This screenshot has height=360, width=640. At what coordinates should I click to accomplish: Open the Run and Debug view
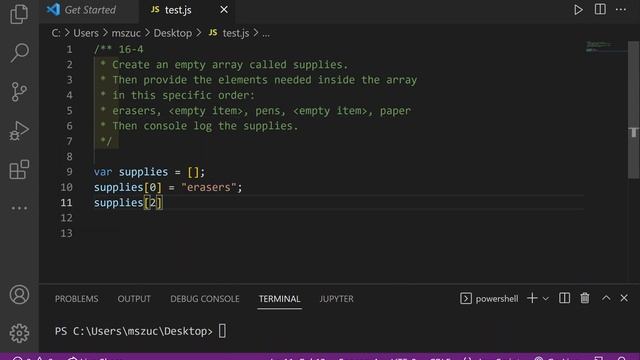click(x=19, y=131)
